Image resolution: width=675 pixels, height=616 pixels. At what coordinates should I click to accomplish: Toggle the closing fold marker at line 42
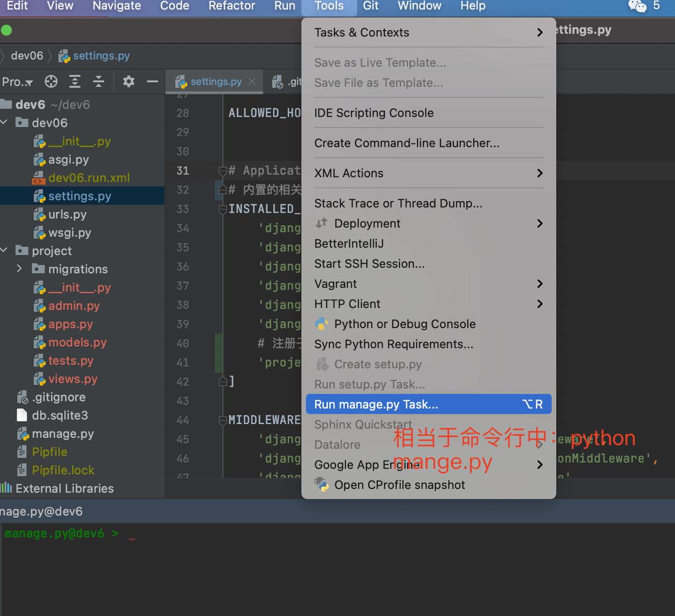tap(223, 381)
